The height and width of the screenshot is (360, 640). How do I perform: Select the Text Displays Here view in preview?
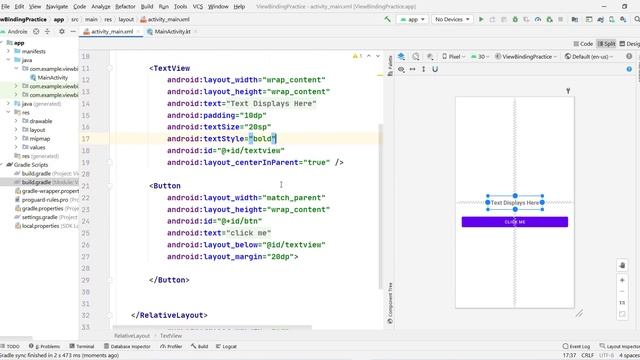[515, 202]
